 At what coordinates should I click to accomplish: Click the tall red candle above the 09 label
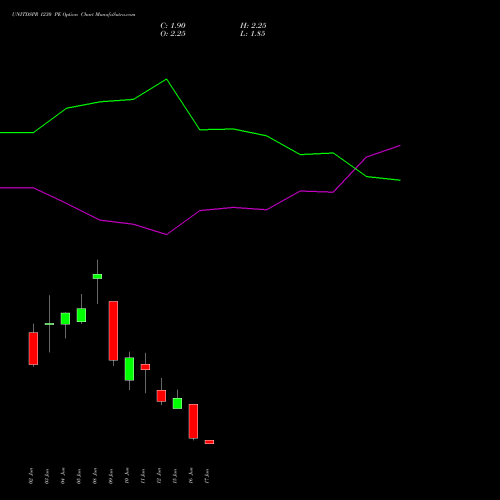113,331
